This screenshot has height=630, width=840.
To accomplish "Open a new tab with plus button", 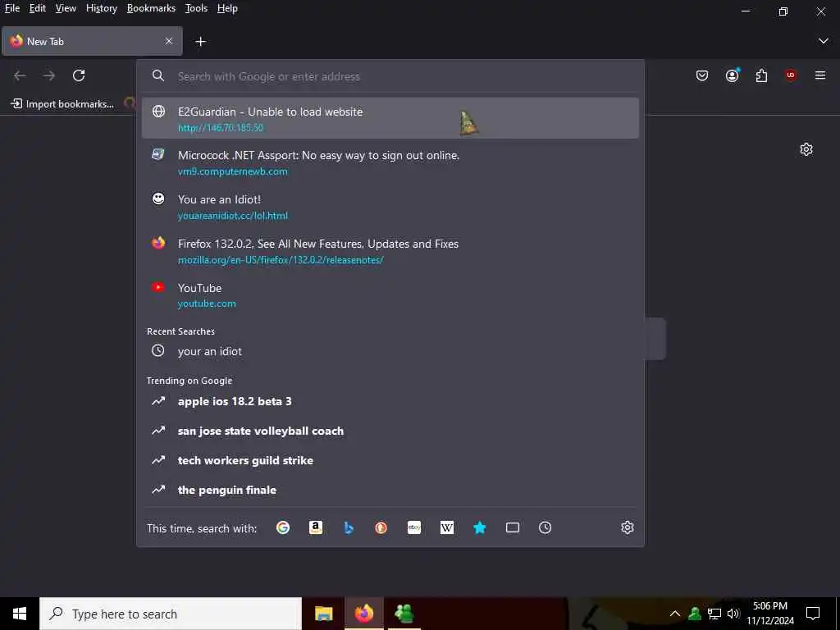I will coord(200,41).
